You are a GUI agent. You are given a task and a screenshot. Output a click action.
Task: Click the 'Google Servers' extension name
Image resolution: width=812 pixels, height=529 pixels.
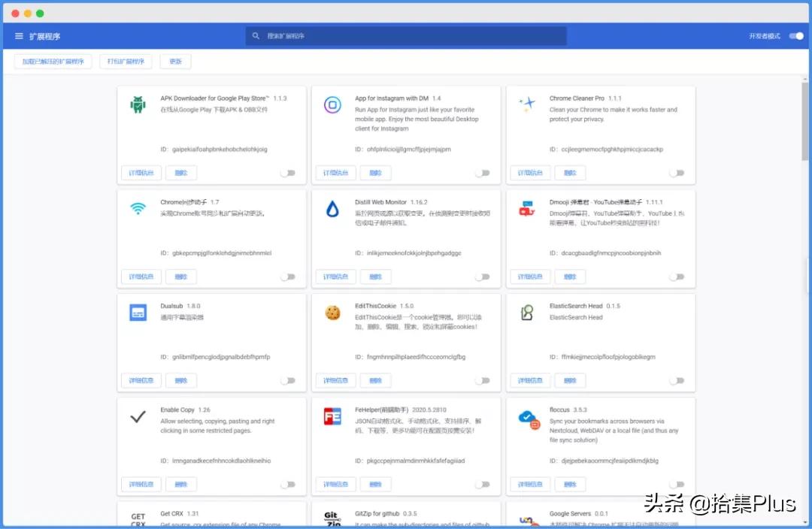[x=570, y=513]
